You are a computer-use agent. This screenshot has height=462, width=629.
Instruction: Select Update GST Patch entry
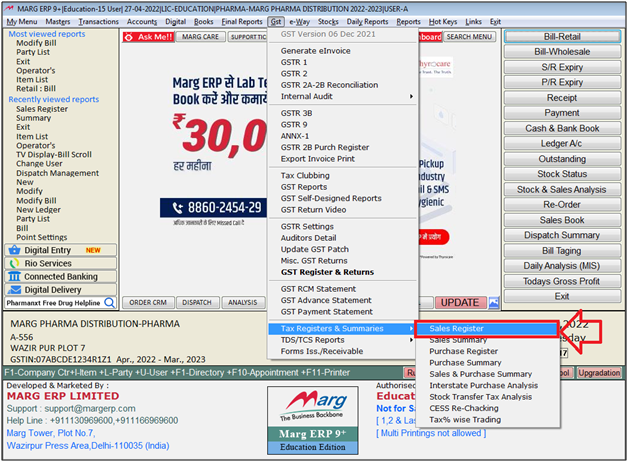click(x=314, y=249)
